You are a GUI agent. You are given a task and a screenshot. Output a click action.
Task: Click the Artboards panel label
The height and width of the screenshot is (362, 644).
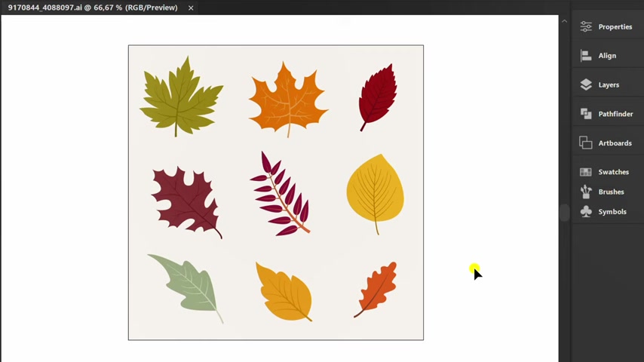(615, 143)
